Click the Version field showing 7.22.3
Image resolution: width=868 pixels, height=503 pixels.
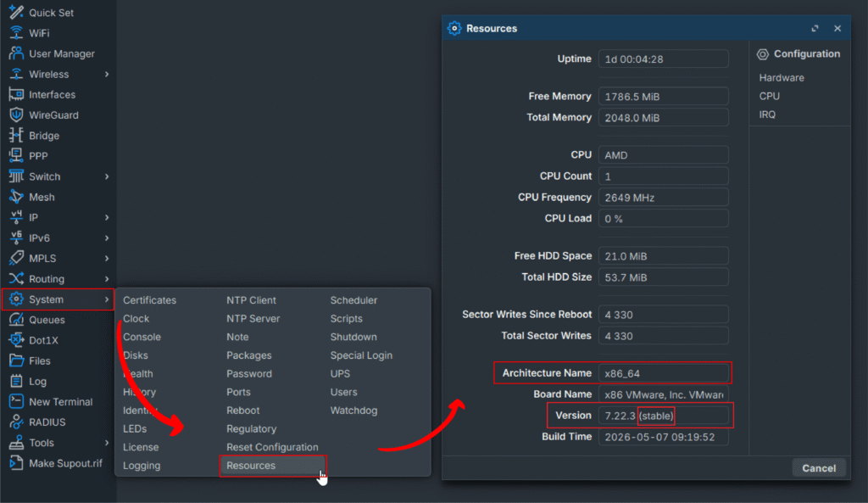point(663,416)
